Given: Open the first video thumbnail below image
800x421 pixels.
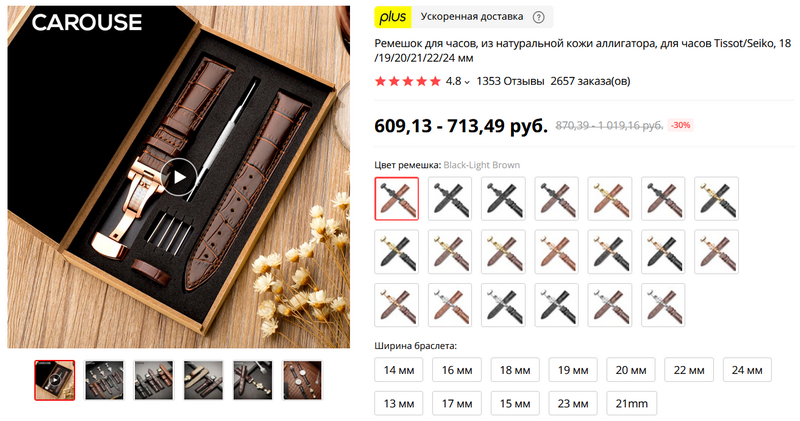Looking at the screenshot, I should (x=55, y=380).
